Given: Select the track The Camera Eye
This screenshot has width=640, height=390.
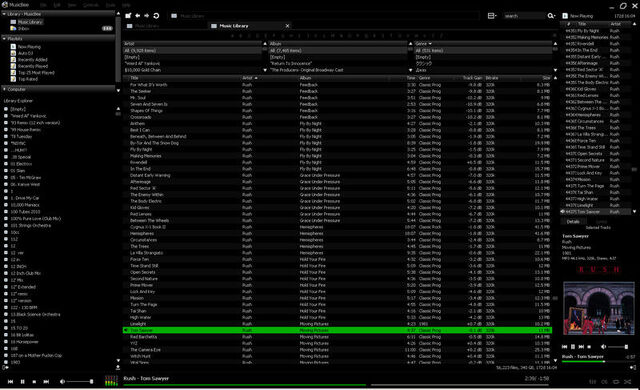Looking at the screenshot, I should click(337, 350).
